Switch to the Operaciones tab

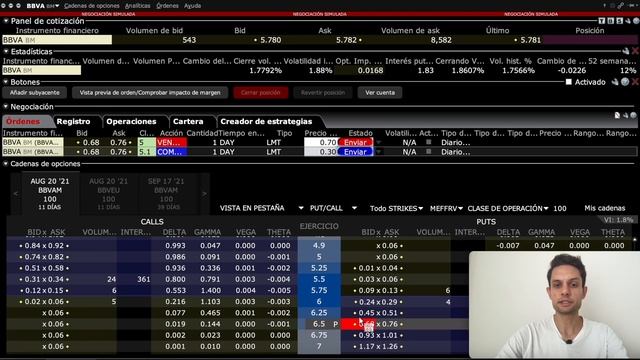(131, 121)
